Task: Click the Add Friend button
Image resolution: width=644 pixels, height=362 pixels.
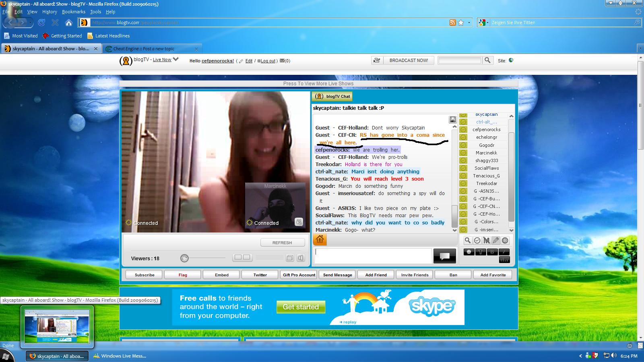Action: [376, 275]
